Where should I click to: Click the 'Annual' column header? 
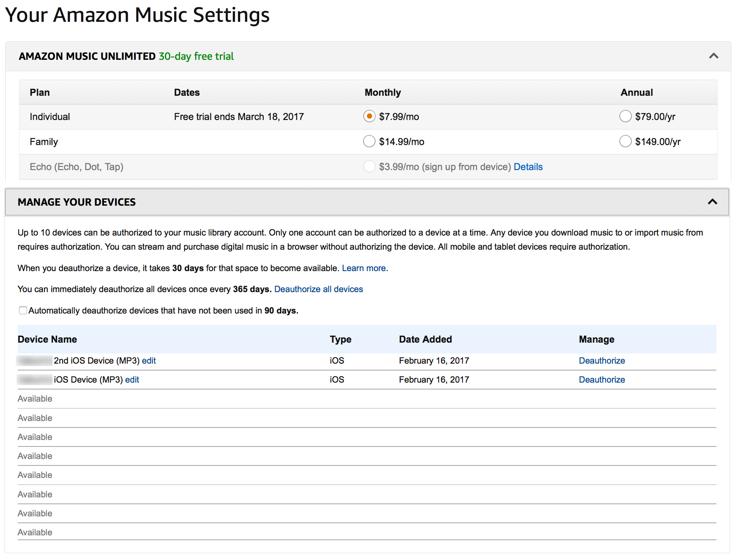point(637,93)
